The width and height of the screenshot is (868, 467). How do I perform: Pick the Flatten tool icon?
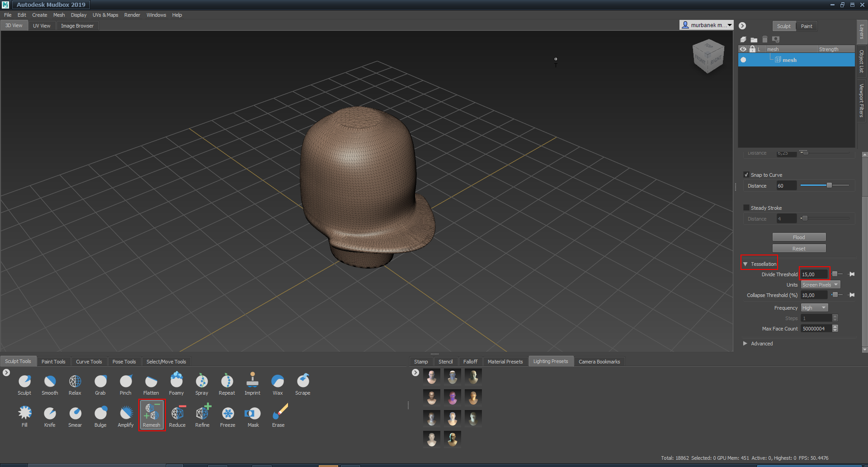click(151, 382)
